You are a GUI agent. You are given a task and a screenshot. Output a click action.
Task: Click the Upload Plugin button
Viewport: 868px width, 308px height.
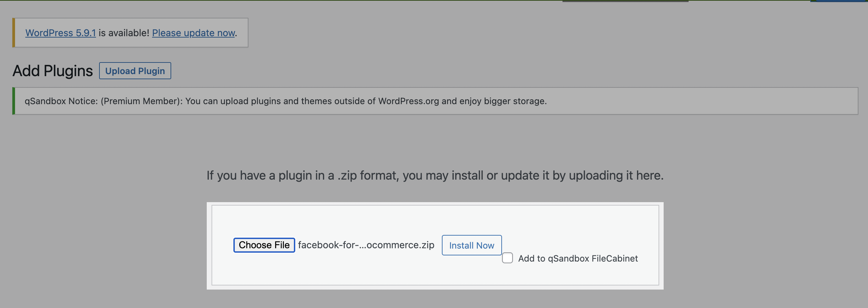pyautogui.click(x=135, y=71)
